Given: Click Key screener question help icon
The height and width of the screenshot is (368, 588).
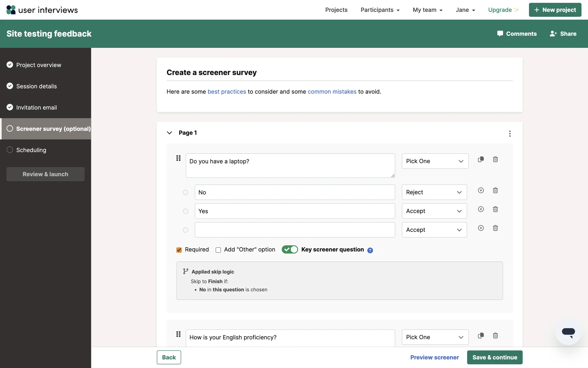Looking at the screenshot, I should click(370, 250).
